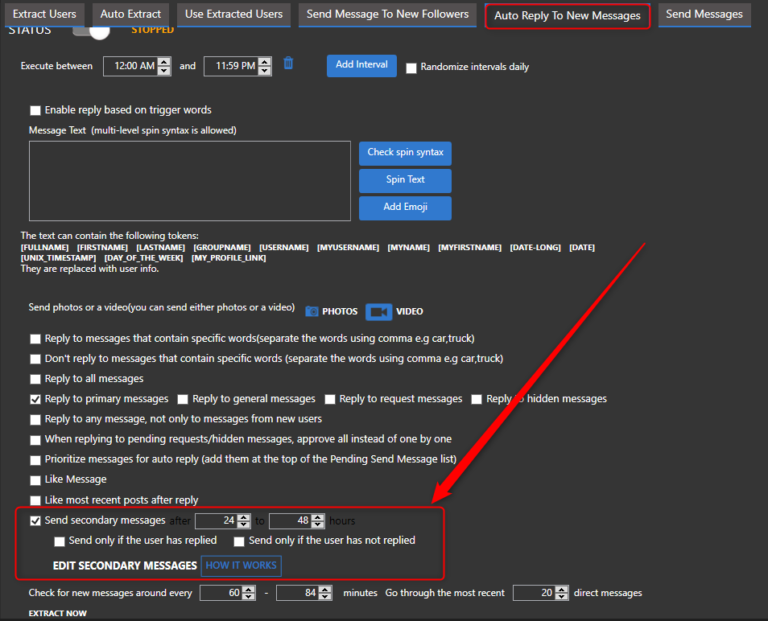
Task: Enable Randomize intervals daily
Action: point(411,68)
